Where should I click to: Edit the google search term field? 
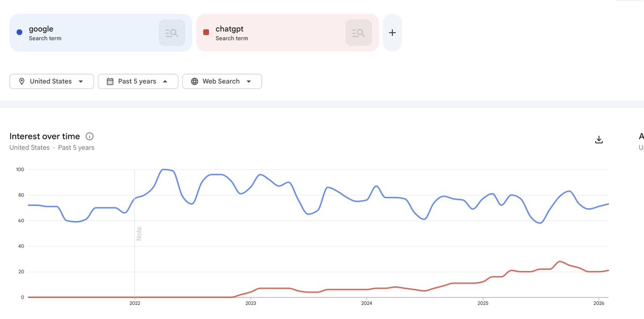click(101, 33)
